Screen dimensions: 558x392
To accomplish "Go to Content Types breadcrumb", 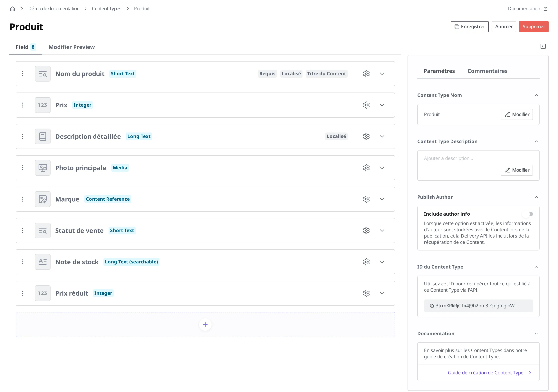I will pos(106,8).
